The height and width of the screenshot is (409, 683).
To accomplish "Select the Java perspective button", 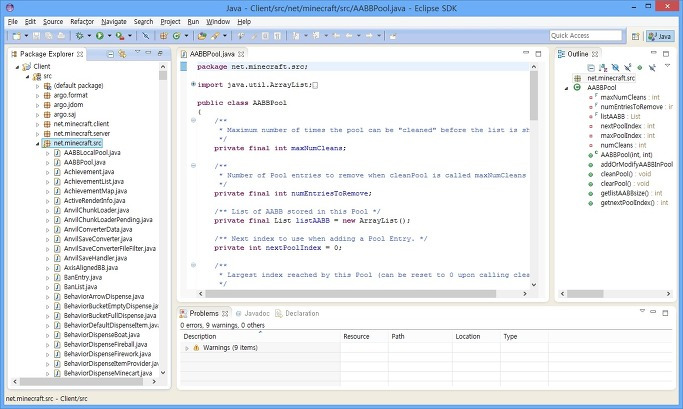I will 659,37.
